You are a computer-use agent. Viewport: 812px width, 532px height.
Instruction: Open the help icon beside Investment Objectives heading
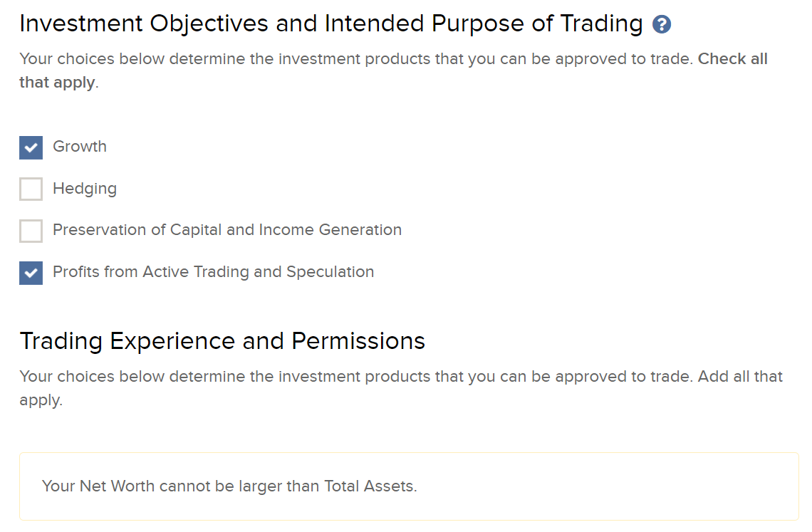click(661, 24)
